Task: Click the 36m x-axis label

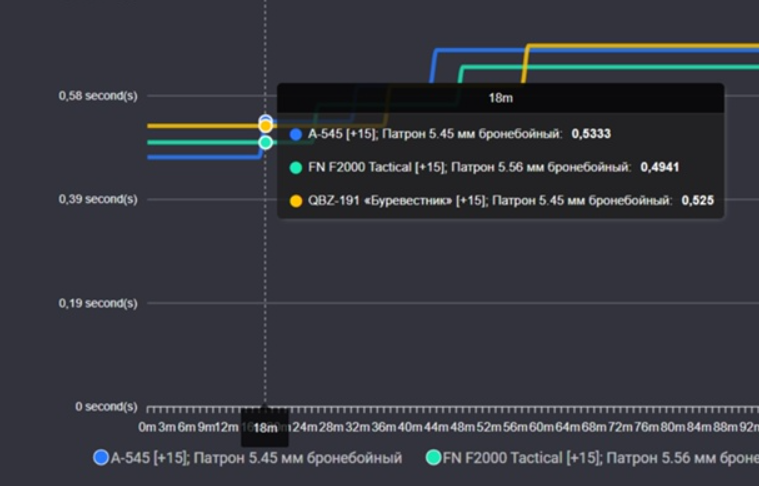Action: tap(384, 427)
